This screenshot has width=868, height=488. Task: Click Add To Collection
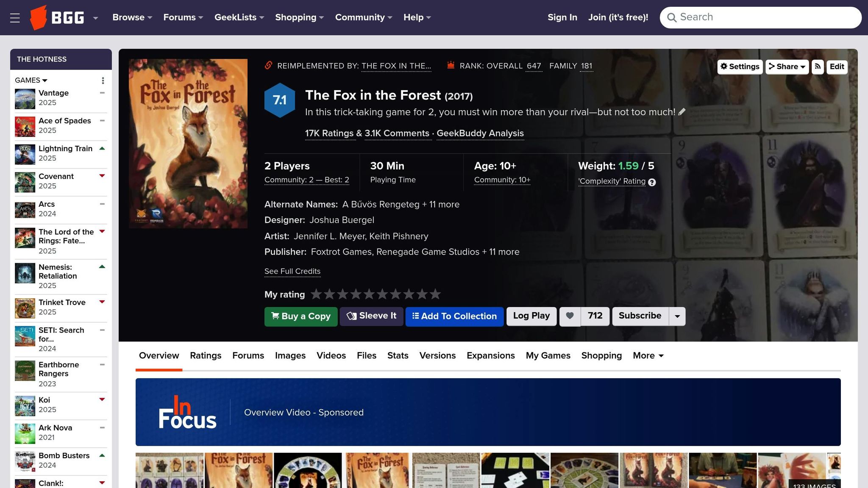454,316
